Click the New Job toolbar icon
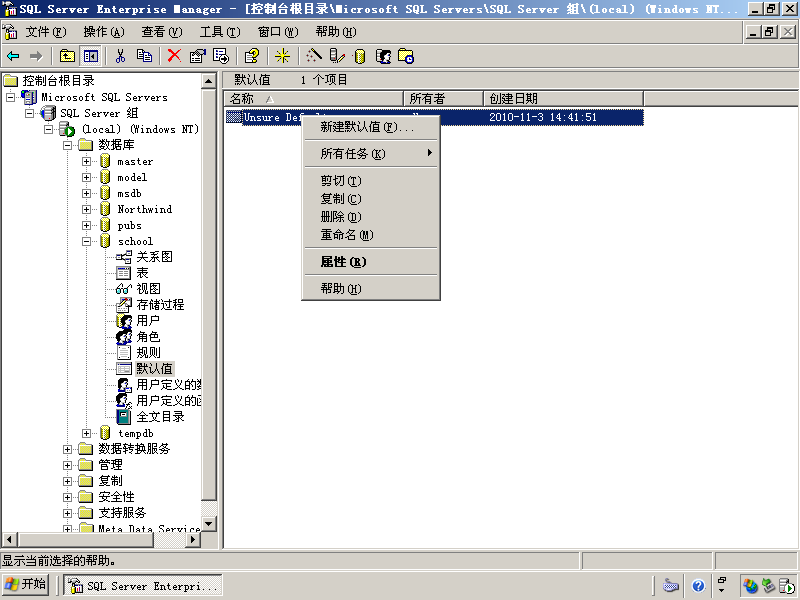Viewport: 800px width, 600px height. (406, 56)
